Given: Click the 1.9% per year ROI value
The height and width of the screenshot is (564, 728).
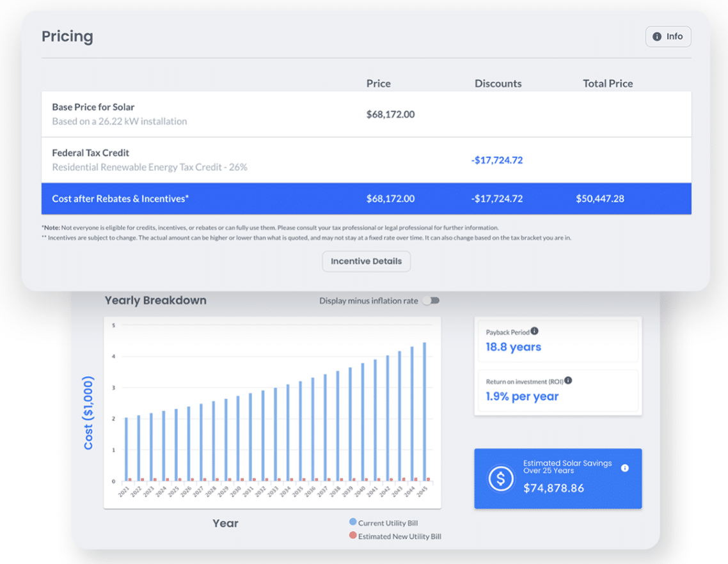Looking at the screenshot, I should click(x=522, y=396).
